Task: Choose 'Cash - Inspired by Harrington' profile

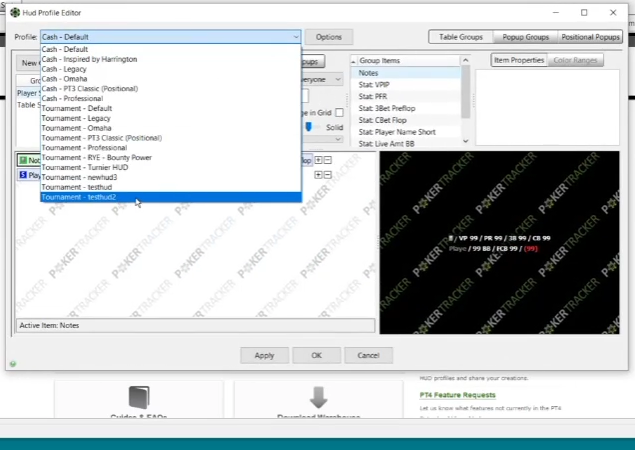Action: point(171,59)
